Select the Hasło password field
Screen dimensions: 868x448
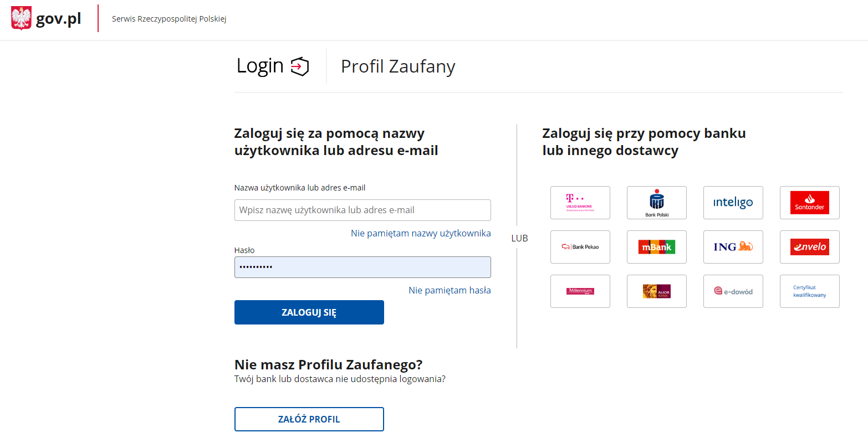tap(362, 267)
